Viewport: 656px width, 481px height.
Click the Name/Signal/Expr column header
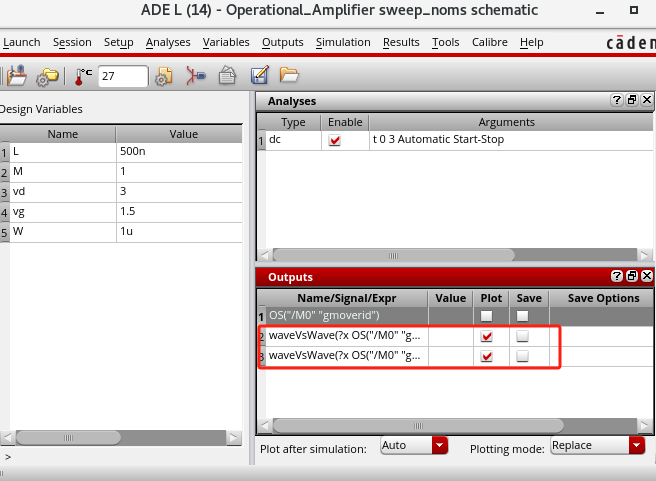[346, 298]
